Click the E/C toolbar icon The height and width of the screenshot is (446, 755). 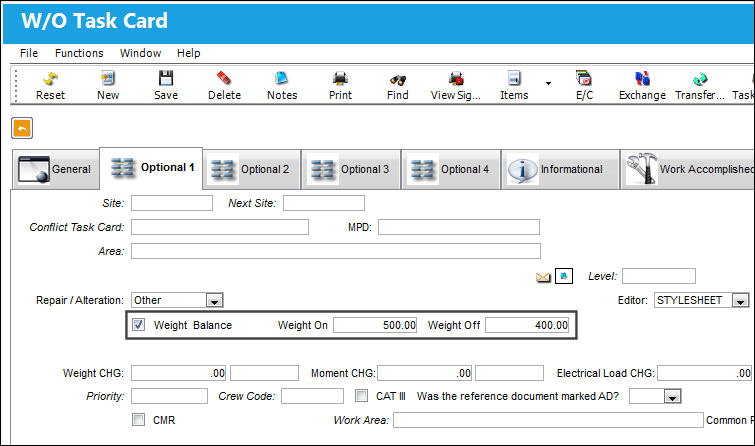pos(584,79)
